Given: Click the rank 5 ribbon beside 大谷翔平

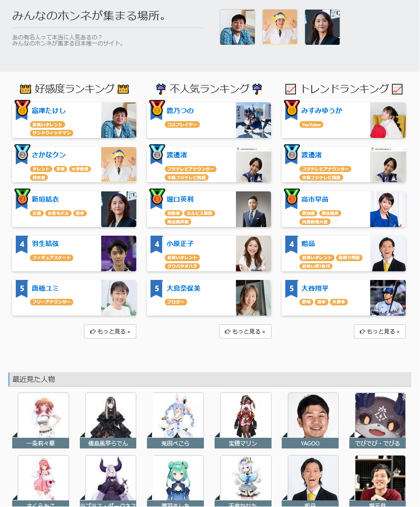Looking at the screenshot, I should tap(291, 289).
